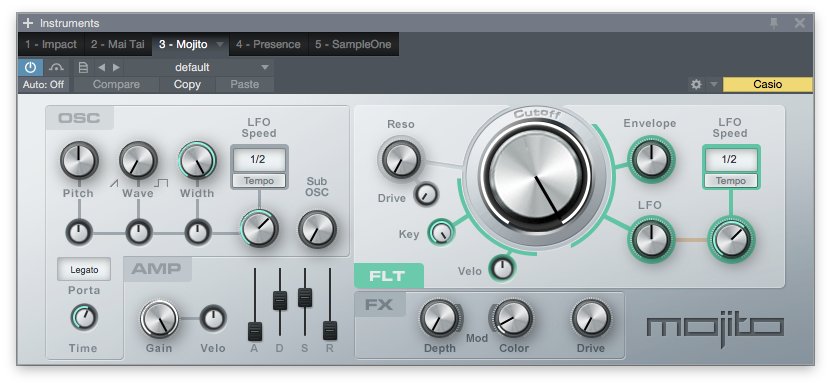Load the previous preset arrow
This screenshot has width=831, height=386.
(x=101, y=67)
